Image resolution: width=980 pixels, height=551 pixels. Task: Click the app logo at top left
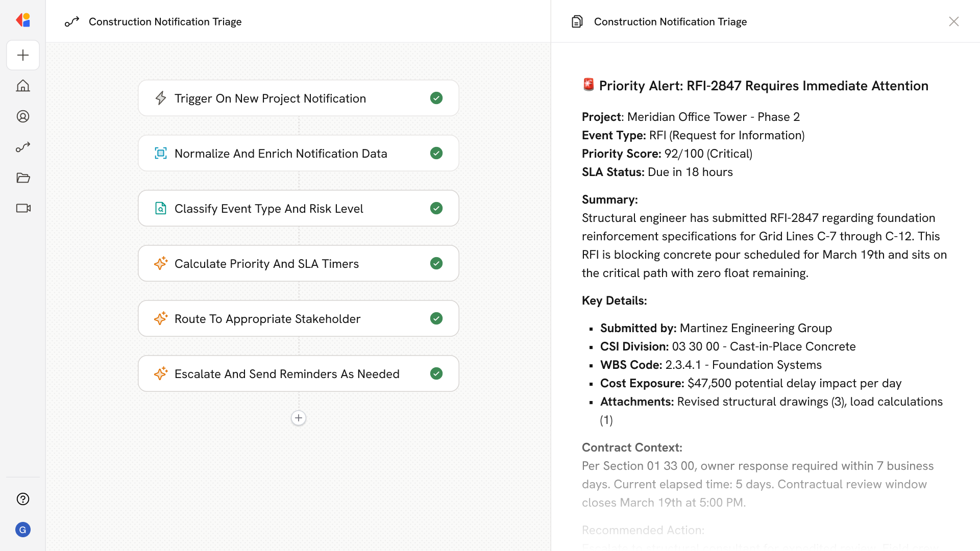click(23, 20)
